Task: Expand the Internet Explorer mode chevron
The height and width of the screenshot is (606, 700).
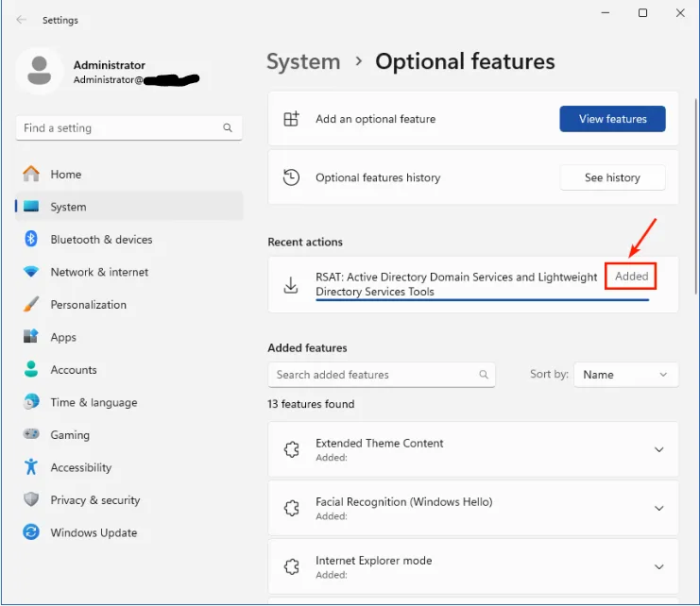Action: pos(659,567)
